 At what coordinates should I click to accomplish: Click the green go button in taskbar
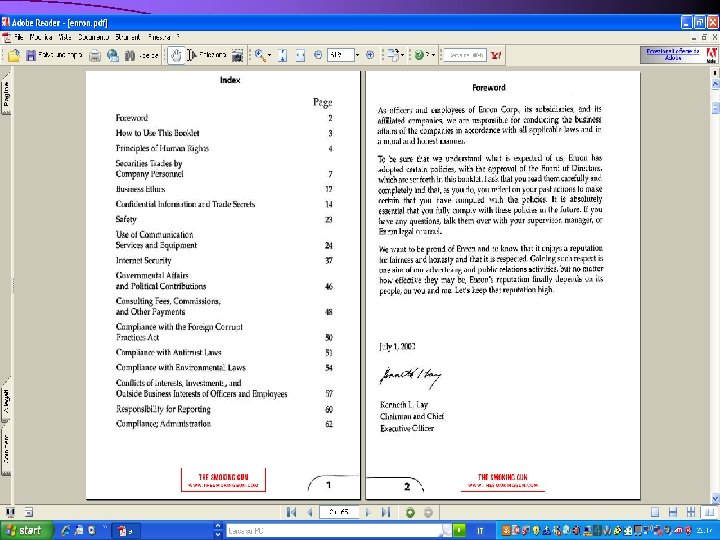459,531
